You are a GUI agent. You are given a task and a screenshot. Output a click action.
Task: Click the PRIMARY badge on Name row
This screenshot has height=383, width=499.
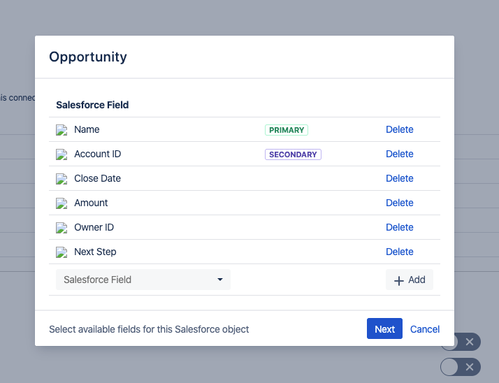pyautogui.click(x=286, y=130)
